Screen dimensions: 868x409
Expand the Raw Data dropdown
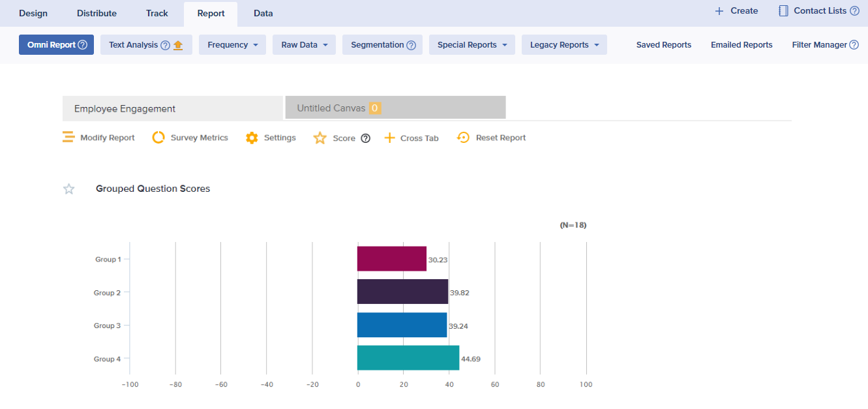(304, 45)
